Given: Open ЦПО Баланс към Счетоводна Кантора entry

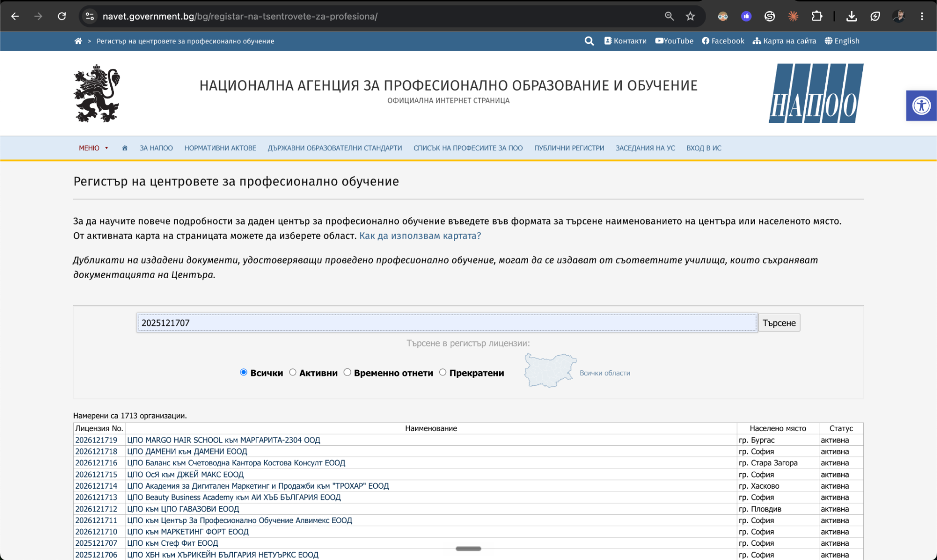Looking at the screenshot, I should point(236,463).
